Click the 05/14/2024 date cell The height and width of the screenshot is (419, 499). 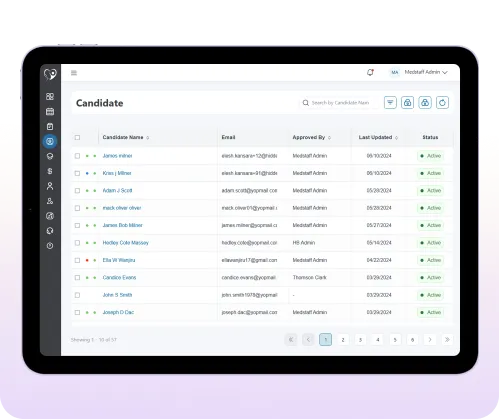point(379,243)
